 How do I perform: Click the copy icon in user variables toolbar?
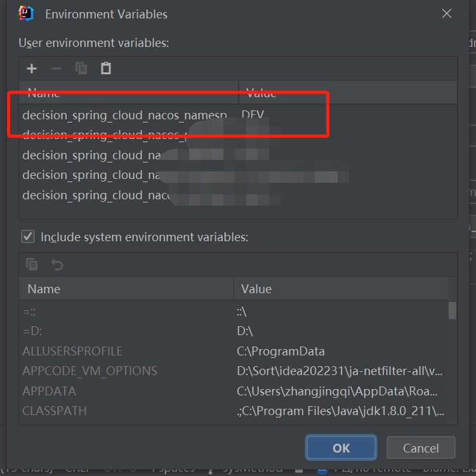(81, 69)
